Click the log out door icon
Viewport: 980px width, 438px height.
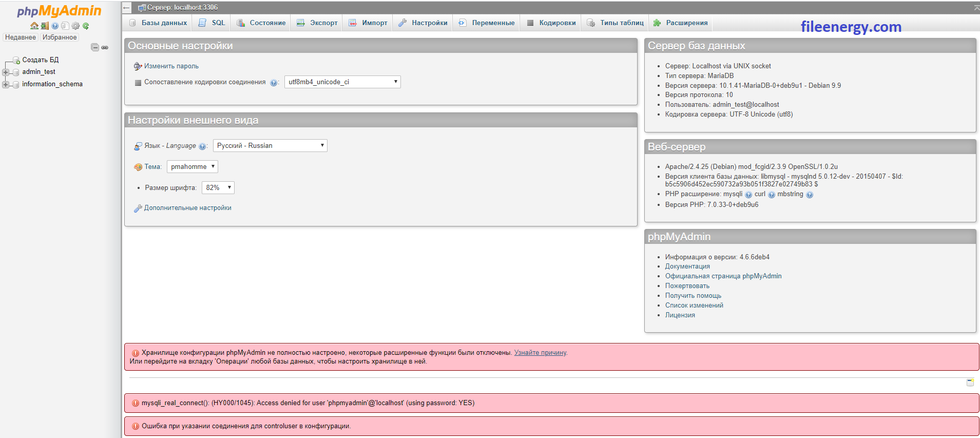pyautogui.click(x=45, y=26)
